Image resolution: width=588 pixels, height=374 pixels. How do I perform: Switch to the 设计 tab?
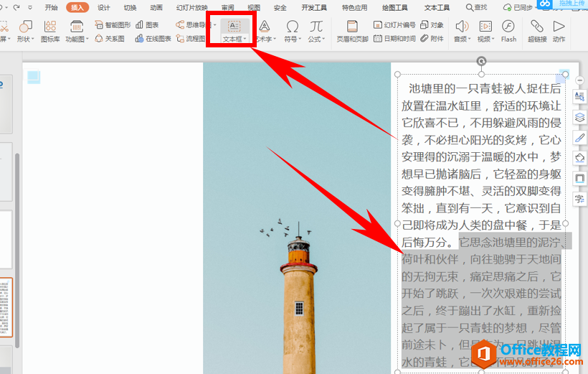(x=104, y=7)
